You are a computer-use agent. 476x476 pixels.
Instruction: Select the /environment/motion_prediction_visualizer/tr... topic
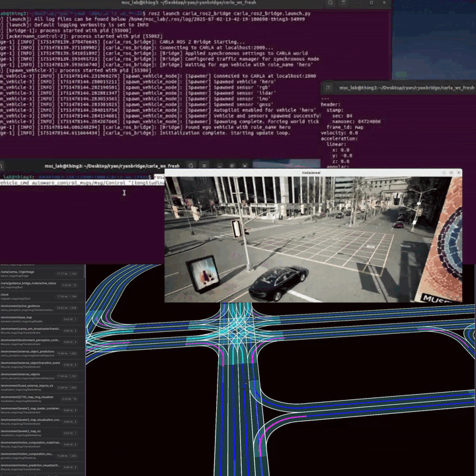point(42,467)
